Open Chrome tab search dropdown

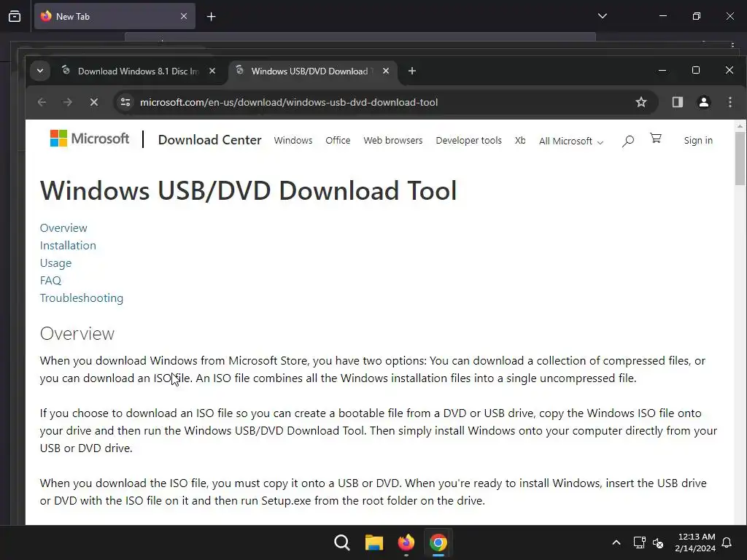[x=40, y=71]
